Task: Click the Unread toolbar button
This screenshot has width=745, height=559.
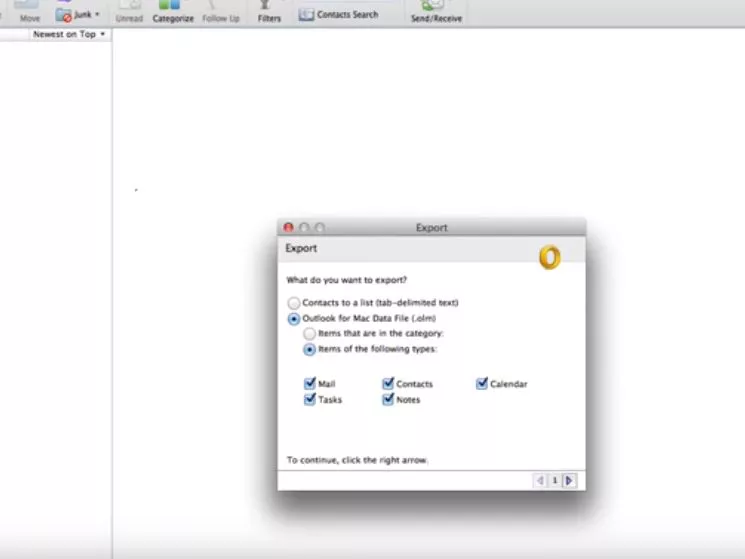Action: tap(129, 12)
